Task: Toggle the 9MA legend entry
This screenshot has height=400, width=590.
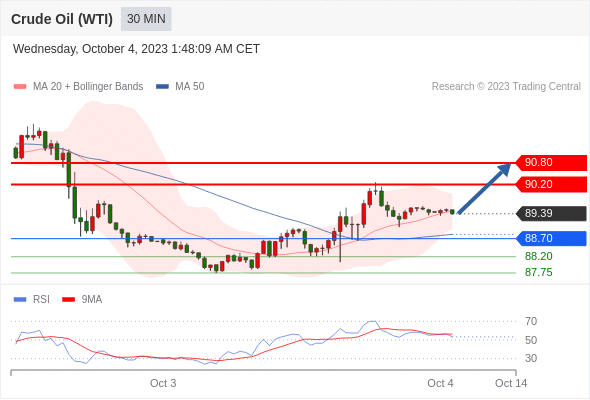Action: (x=82, y=300)
